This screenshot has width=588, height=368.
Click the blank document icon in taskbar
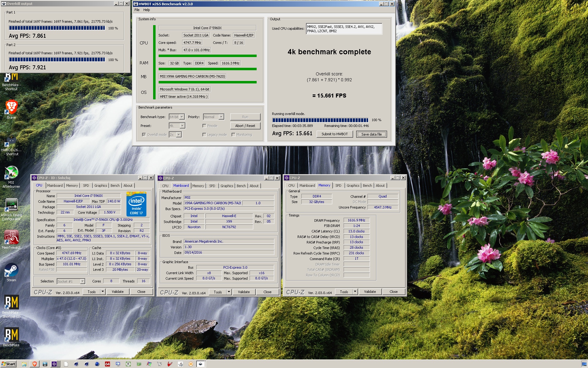click(66, 364)
